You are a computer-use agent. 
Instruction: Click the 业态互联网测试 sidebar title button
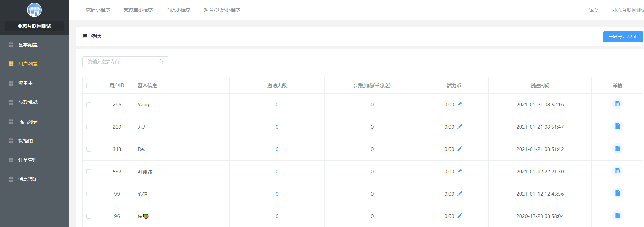coord(34,26)
